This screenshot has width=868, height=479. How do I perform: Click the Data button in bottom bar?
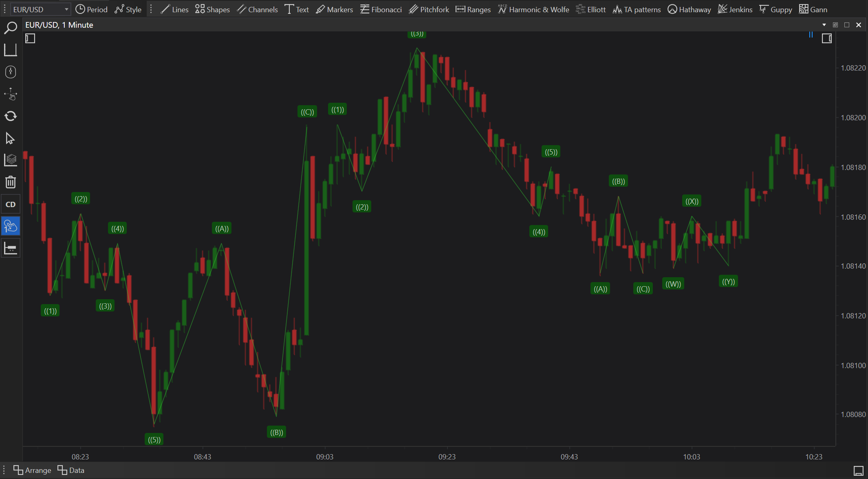(x=71, y=470)
